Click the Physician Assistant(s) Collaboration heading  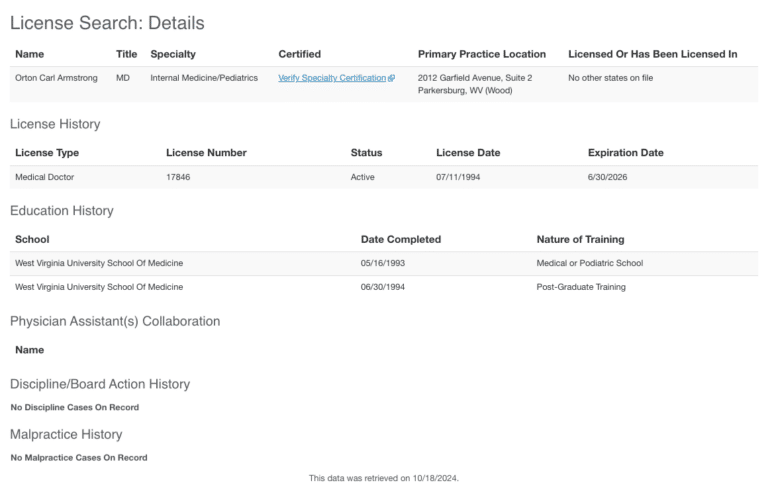point(115,321)
